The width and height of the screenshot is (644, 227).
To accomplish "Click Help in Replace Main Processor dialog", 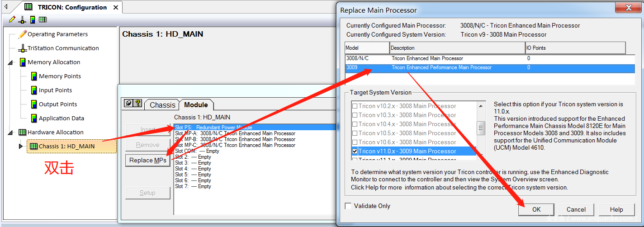I will pyautogui.click(x=616, y=209).
